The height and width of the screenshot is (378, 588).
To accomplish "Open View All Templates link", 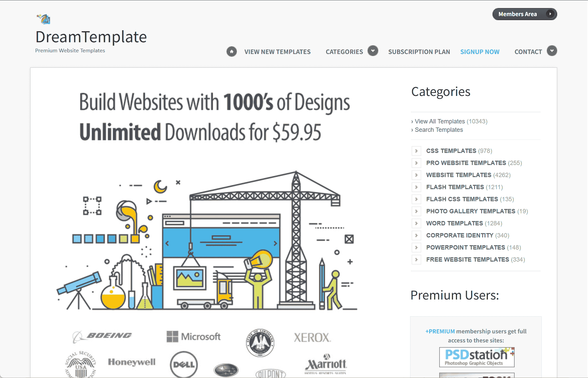I will (x=440, y=121).
